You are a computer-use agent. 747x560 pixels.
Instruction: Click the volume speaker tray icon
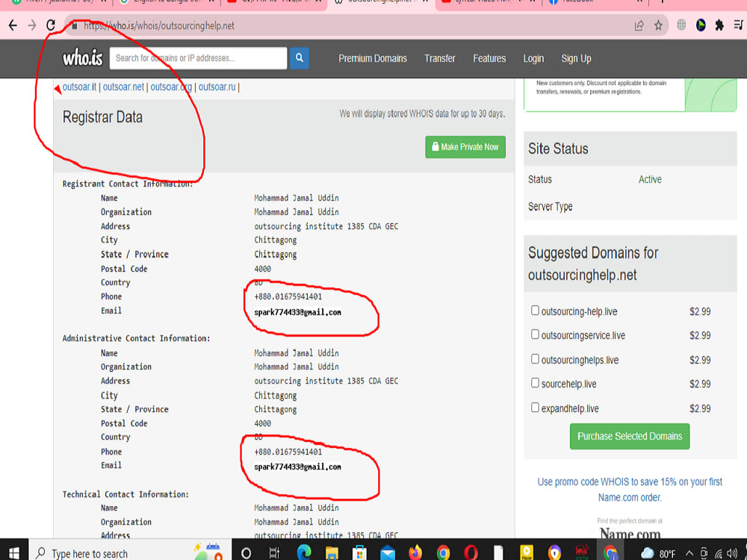pyautogui.click(x=733, y=554)
